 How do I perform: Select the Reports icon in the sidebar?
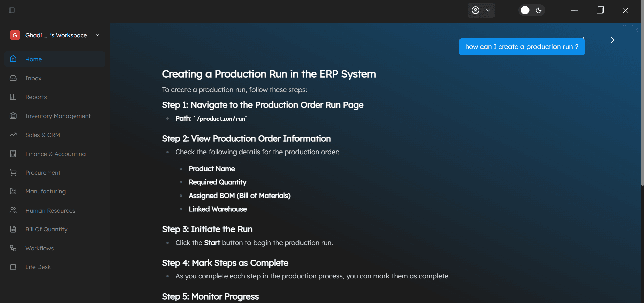[x=13, y=97]
